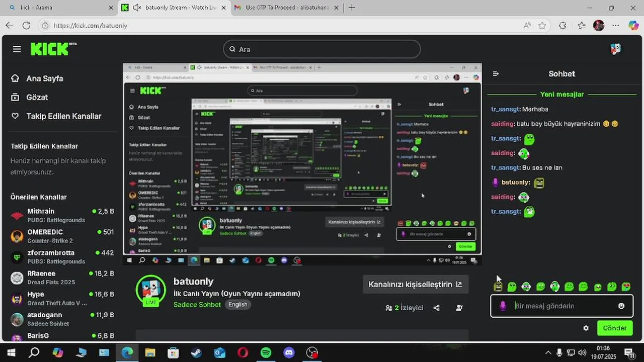Click the profile avatar next to the search bar
The height and width of the screenshot is (362, 644).
[616, 49]
